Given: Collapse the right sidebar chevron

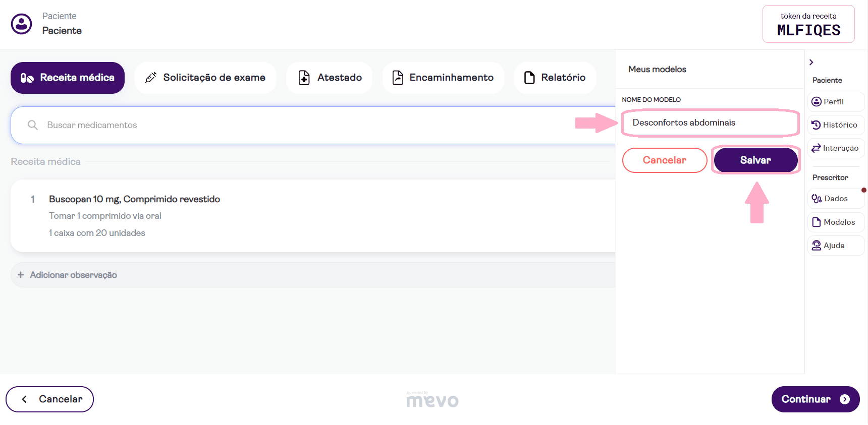Looking at the screenshot, I should pyautogui.click(x=811, y=63).
